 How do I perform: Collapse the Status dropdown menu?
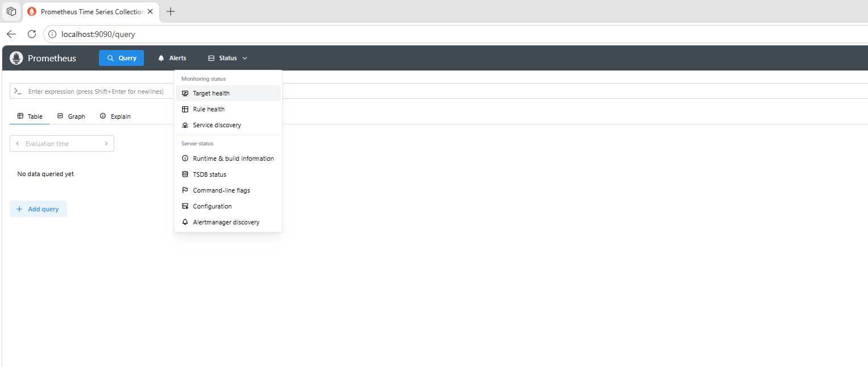point(228,58)
